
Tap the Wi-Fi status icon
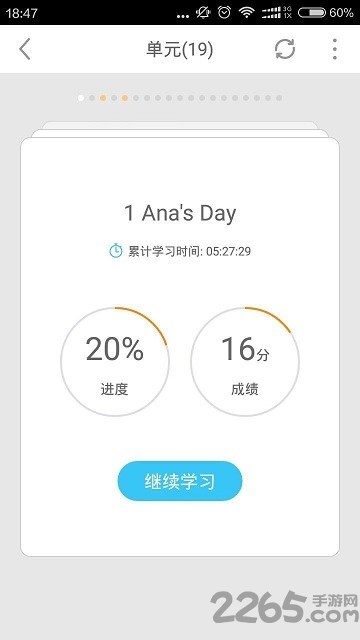coord(247,13)
